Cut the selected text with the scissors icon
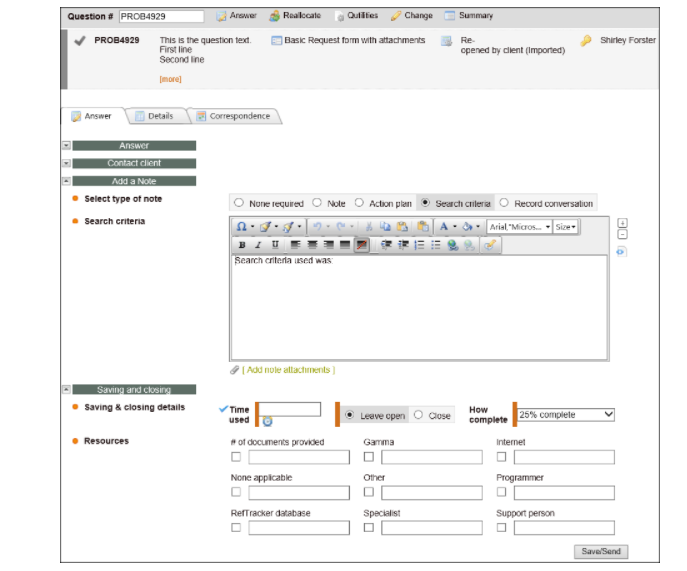Viewport: 687px width, 571px height. (369, 227)
